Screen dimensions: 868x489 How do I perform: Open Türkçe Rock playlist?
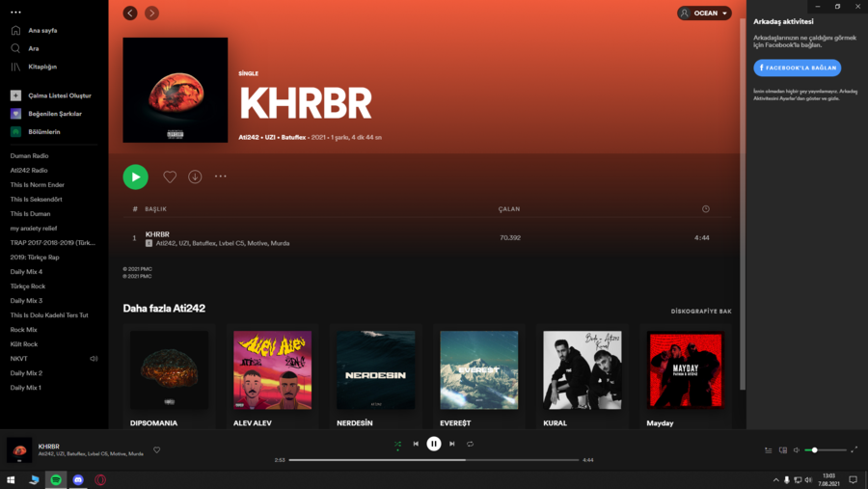(28, 286)
